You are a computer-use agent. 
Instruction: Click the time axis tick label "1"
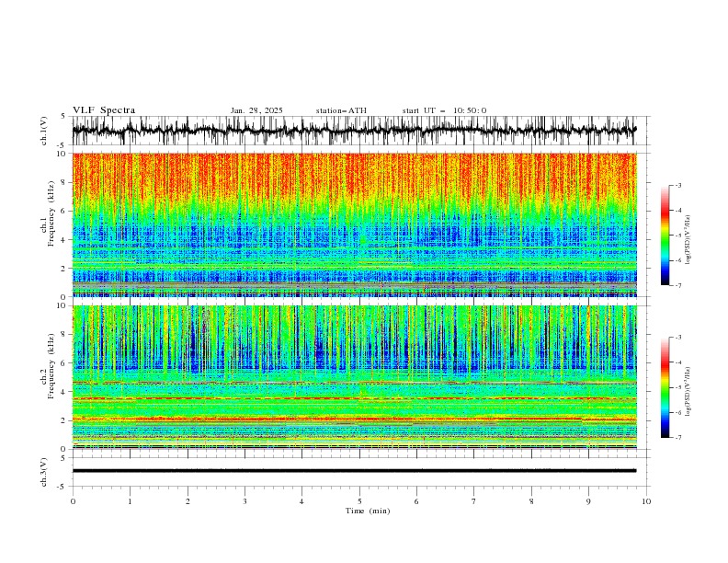coord(130,501)
